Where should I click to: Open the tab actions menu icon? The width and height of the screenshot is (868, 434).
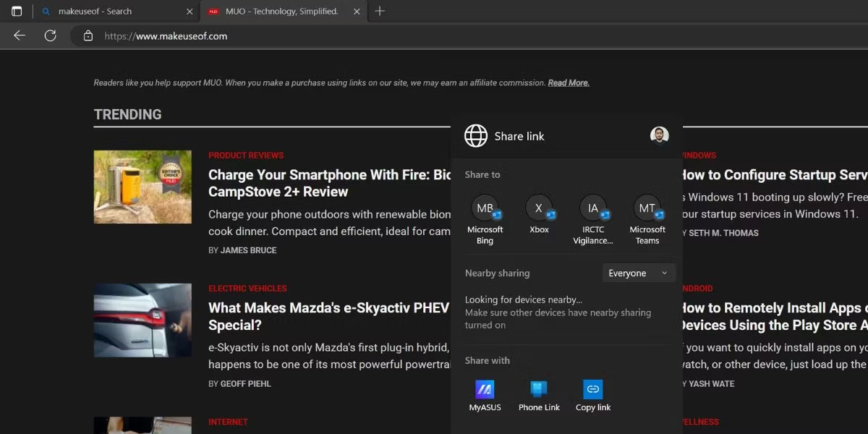17,12
